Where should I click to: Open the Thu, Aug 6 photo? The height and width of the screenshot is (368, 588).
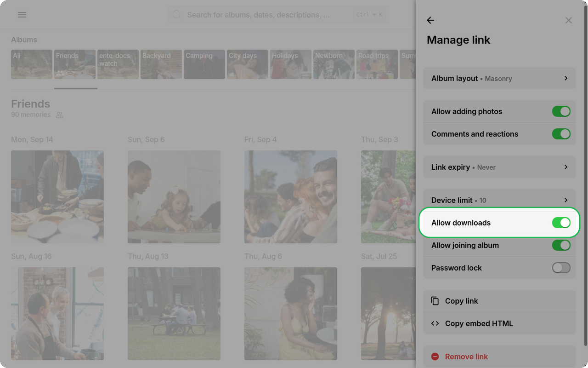click(x=291, y=314)
